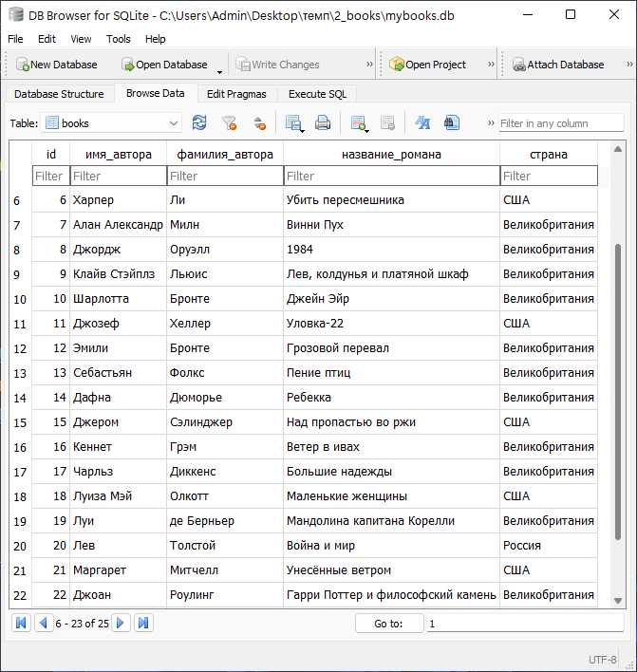Expand Open Database dropdown arrow
The height and width of the screenshot is (672, 637).
(x=219, y=72)
